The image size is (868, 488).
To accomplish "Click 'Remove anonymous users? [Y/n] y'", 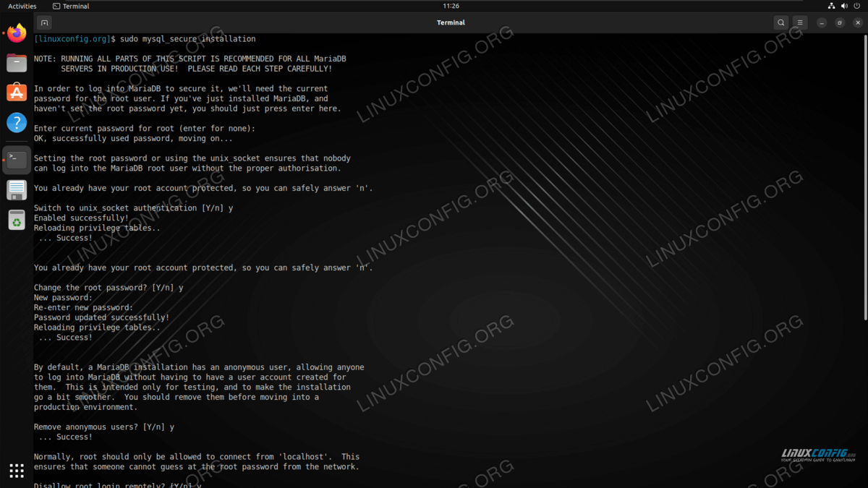I will click(x=104, y=427).
